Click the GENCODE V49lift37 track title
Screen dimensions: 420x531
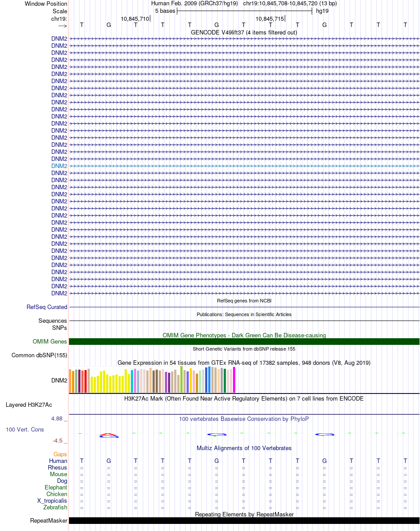coord(244,33)
